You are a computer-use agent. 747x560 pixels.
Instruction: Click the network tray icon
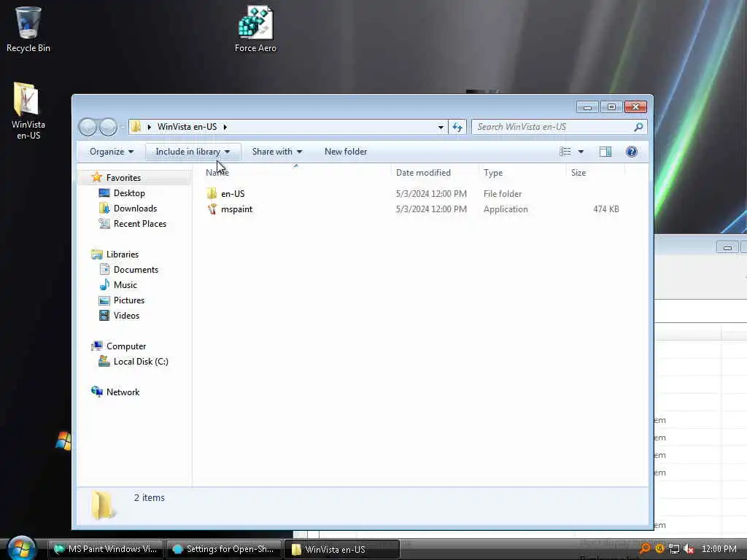point(674,549)
